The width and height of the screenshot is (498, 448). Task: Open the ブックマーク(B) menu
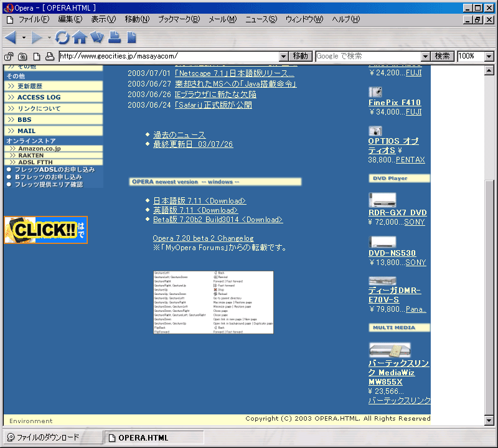point(179,19)
